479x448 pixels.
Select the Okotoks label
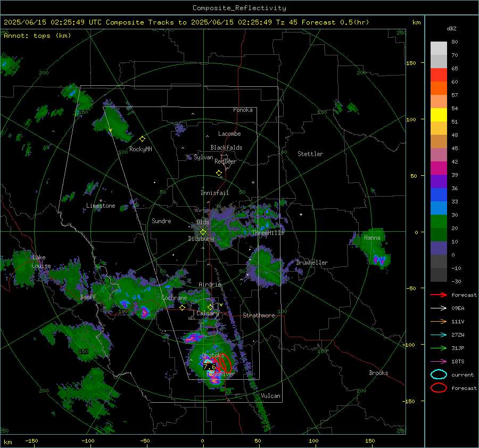point(213,355)
